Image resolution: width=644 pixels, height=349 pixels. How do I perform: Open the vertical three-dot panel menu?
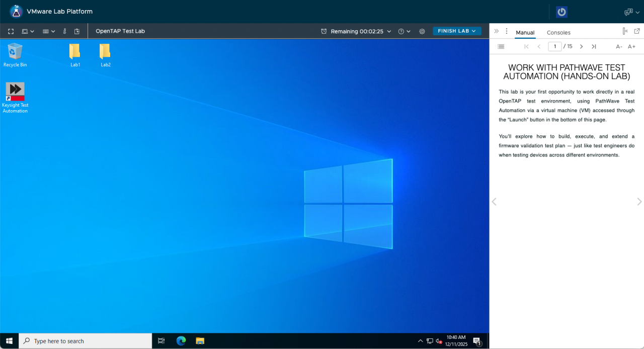507,31
